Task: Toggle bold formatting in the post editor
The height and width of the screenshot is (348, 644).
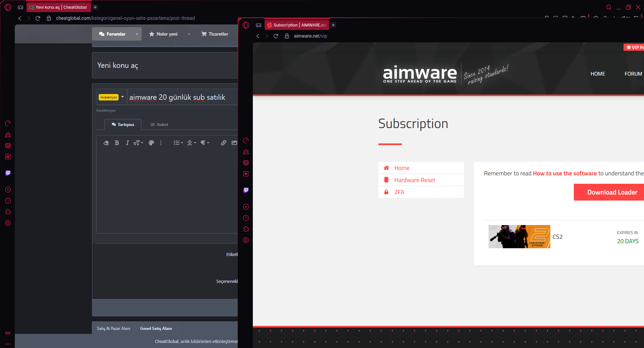Action: (117, 143)
